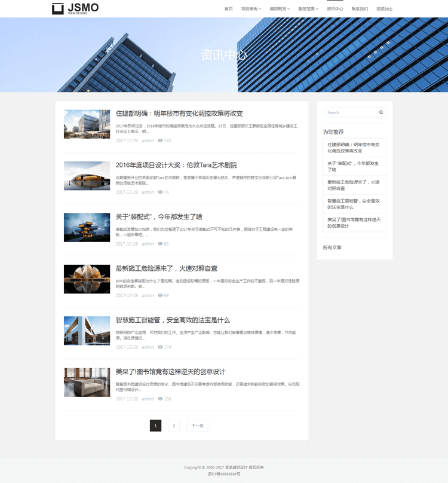
Task: Click date 2017-12-29 on first article
Action: point(127,140)
